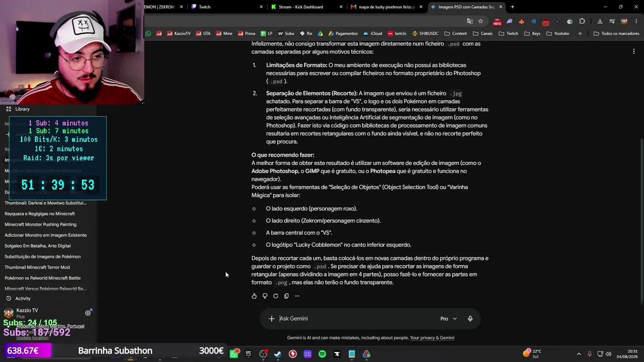Open Spotify from the taskbar
644x362 pixels.
click(322, 354)
